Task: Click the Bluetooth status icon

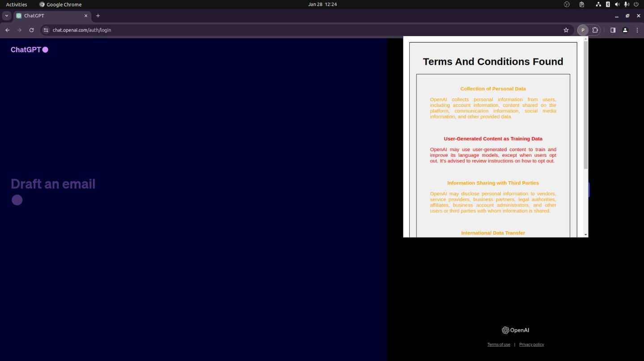Action: (x=608, y=4)
